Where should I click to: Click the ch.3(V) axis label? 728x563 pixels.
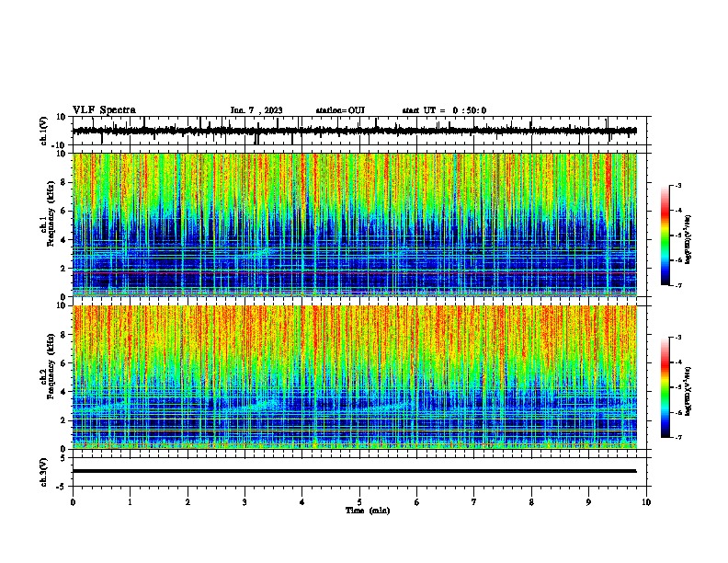point(44,472)
